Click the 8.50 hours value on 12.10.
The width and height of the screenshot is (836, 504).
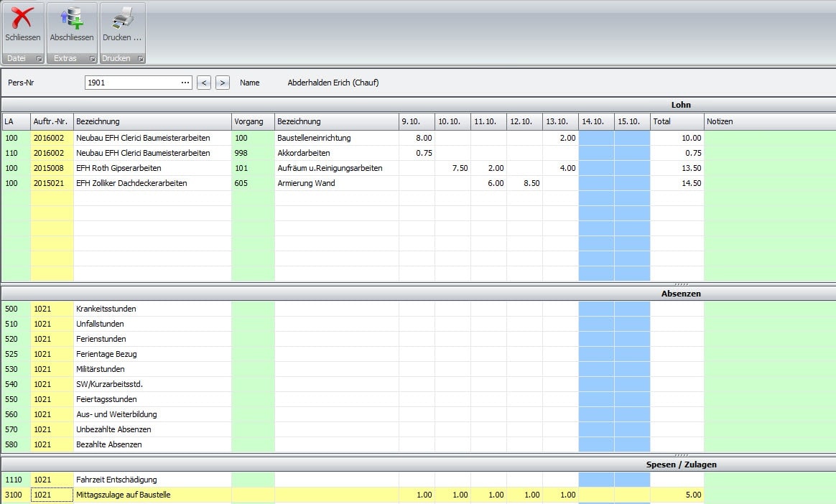[524, 183]
